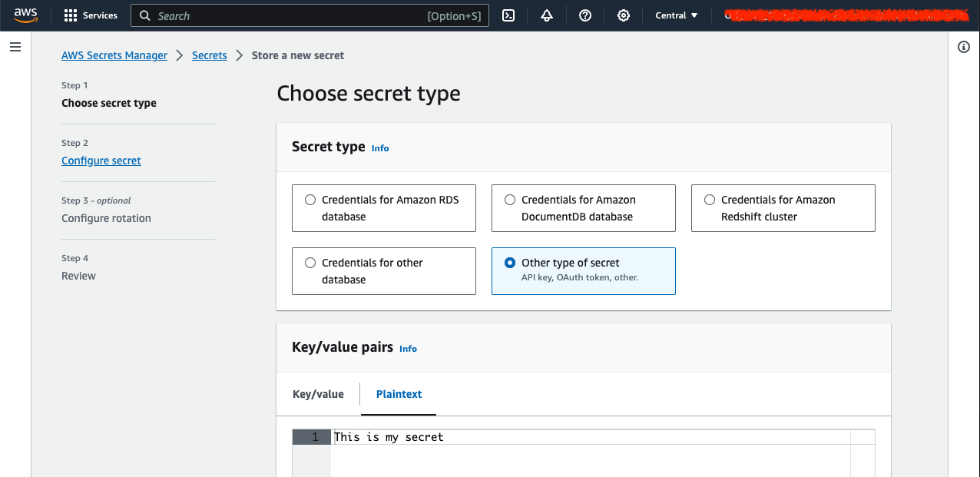Open the AWS Secrets Manager breadcrumb link
The image size is (980, 477).
114,55
